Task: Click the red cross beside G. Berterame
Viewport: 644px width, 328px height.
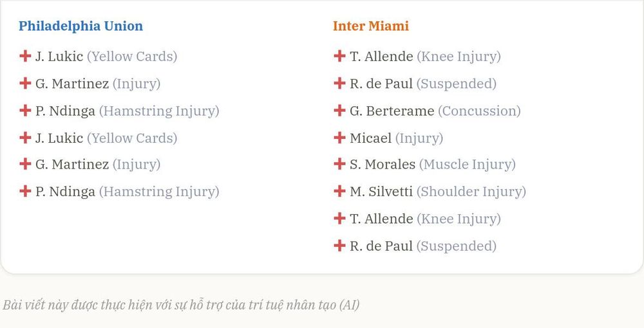Action: click(x=339, y=110)
